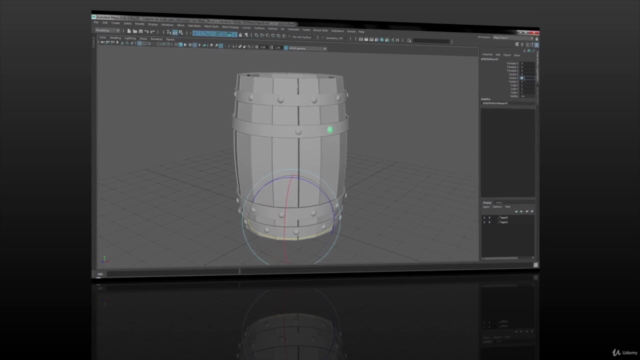Toggle snap to points magnet icon

tap(268, 36)
